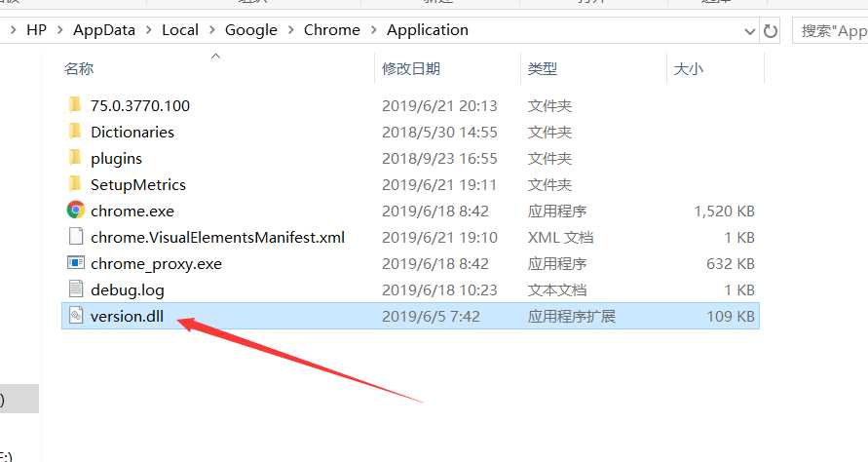Click date 2019/6/21 19:10

(439, 237)
